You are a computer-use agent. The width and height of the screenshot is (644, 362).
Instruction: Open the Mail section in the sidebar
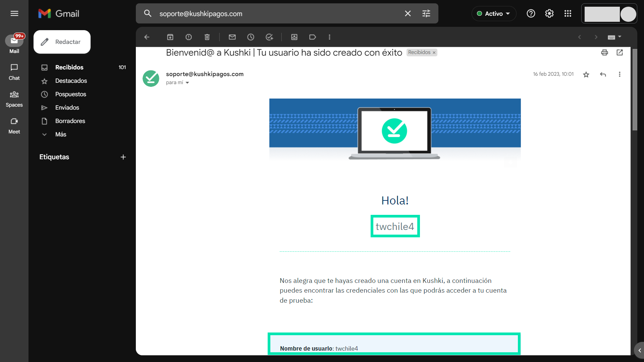[x=14, y=44]
